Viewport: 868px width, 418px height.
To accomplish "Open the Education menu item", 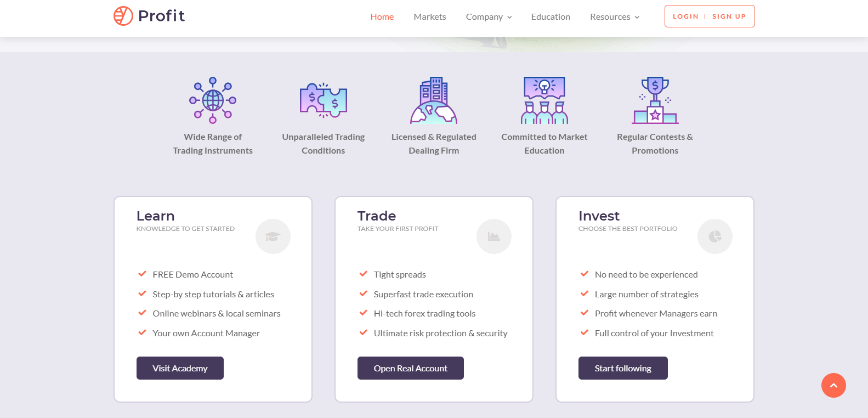I will click(551, 17).
